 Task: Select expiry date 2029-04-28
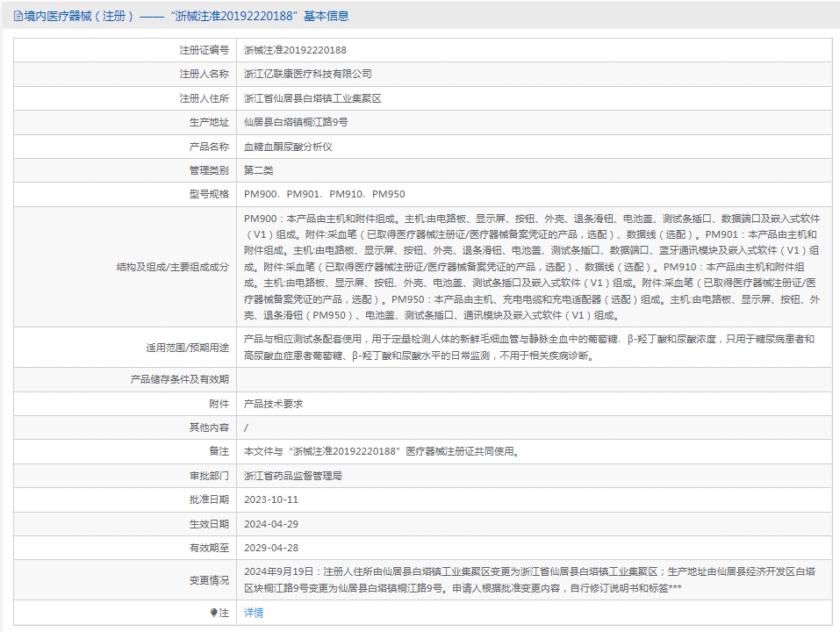pos(271,548)
